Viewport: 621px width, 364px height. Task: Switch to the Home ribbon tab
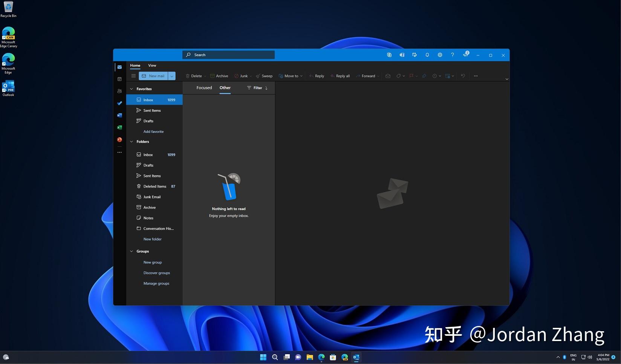point(135,65)
